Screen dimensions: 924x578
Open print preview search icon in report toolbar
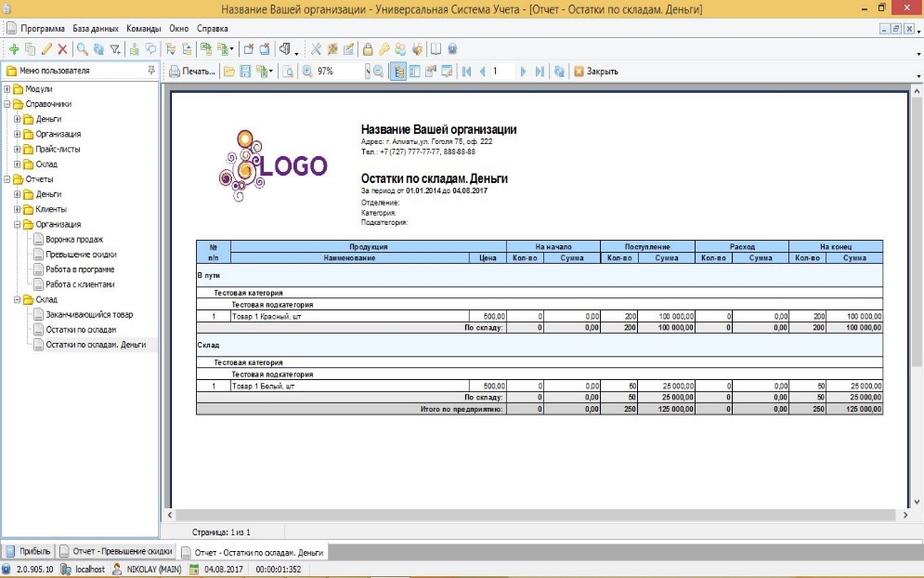pyautogui.click(x=288, y=72)
